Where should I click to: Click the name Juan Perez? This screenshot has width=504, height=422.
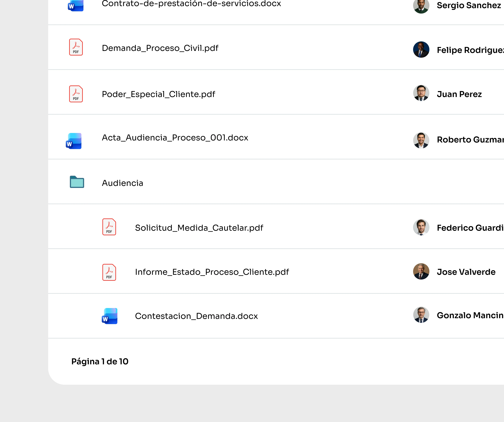(x=459, y=94)
